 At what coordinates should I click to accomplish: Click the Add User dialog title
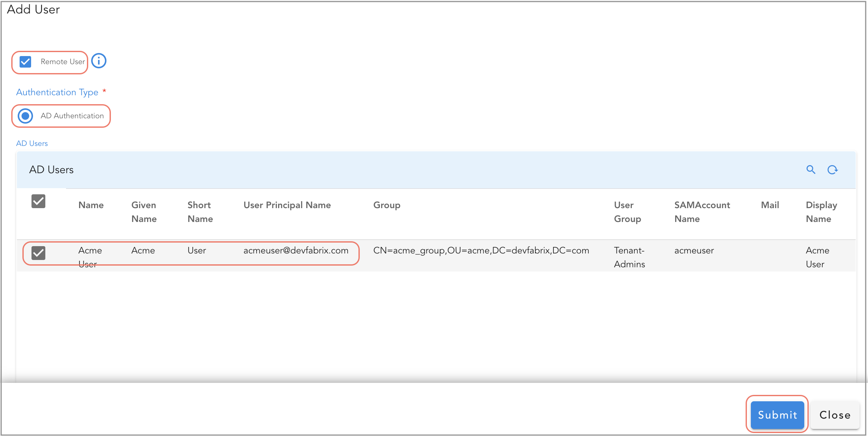pyautogui.click(x=33, y=9)
